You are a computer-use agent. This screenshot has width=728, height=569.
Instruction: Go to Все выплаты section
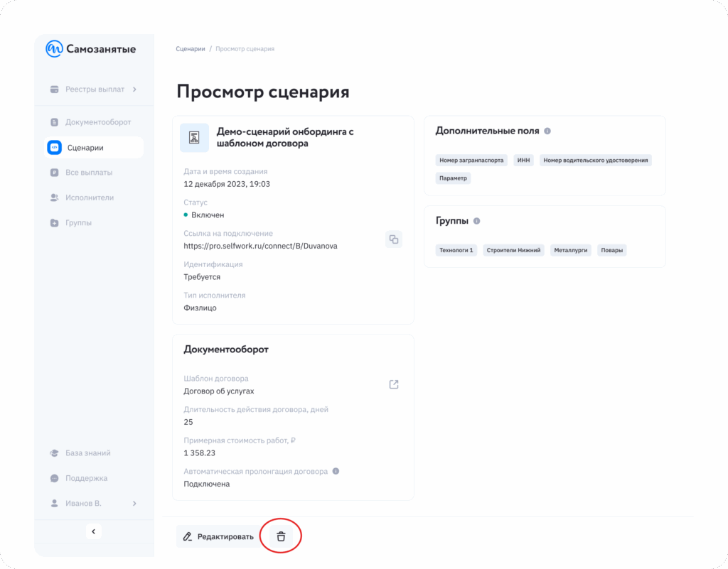click(x=89, y=173)
